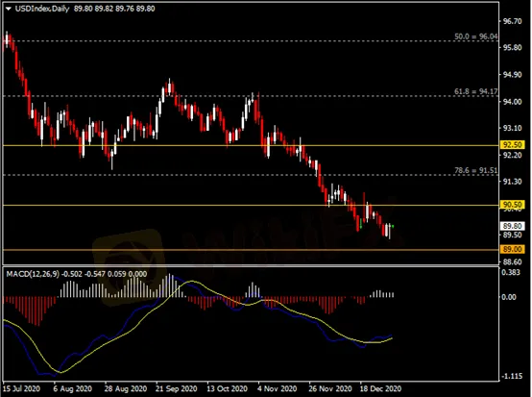The width and height of the screenshot is (532, 397).
Task: Select the OHLC values 89.80 89.82 89.76 89.80
Action: click(114, 9)
